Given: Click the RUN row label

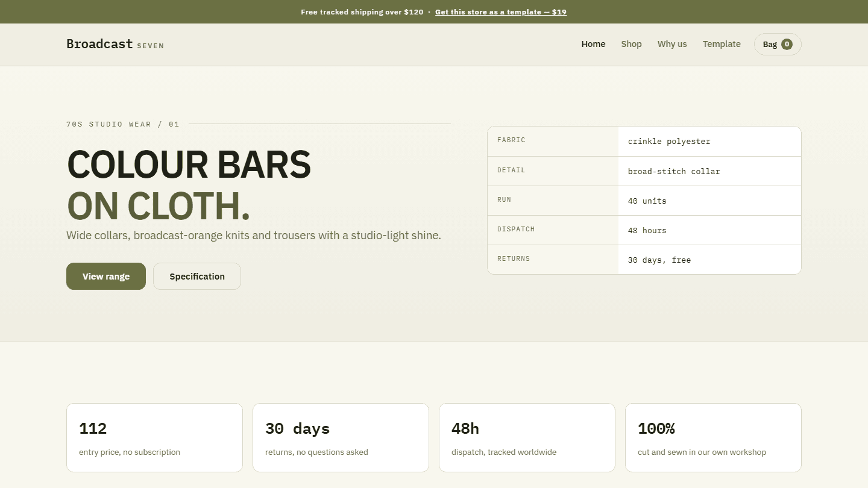Looking at the screenshot, I should [x=504, y=200].
